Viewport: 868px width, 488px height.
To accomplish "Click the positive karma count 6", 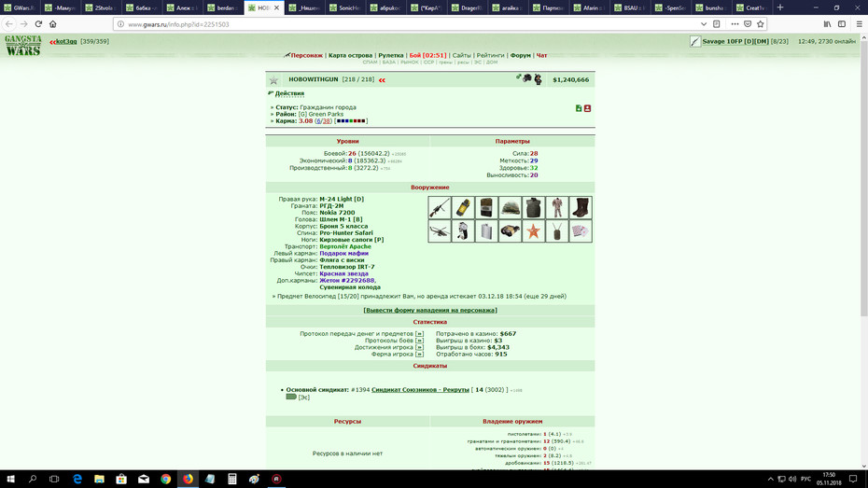I will pos(319,120).
